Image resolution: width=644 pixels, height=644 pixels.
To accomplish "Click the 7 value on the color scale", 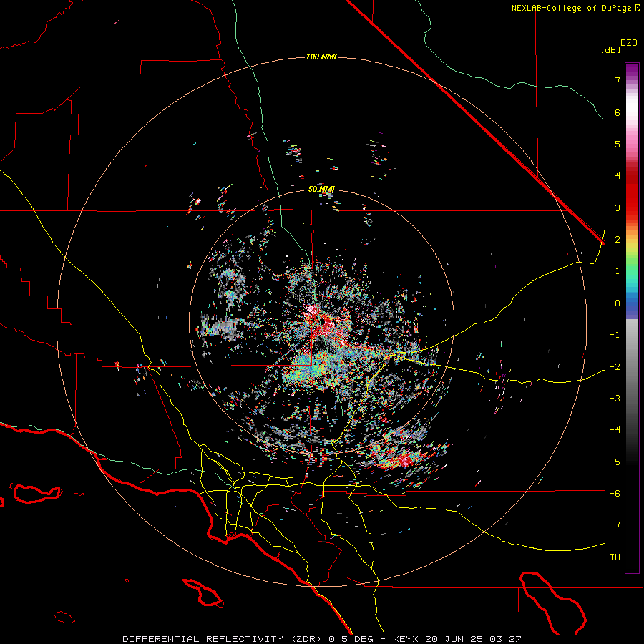I will [x=618, y=80].
